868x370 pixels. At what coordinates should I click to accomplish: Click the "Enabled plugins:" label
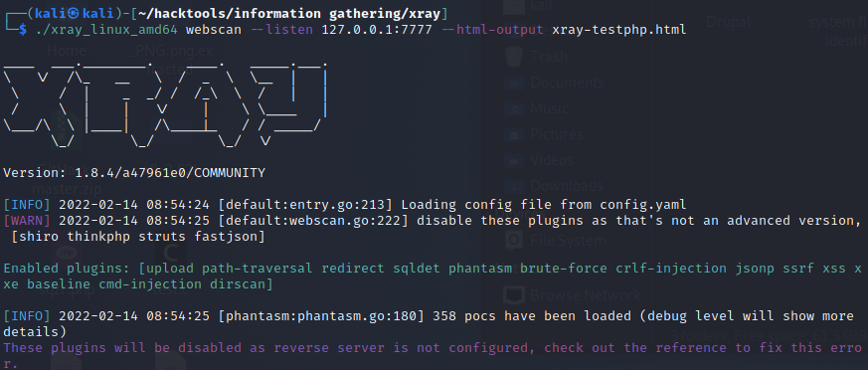point(67,269)
